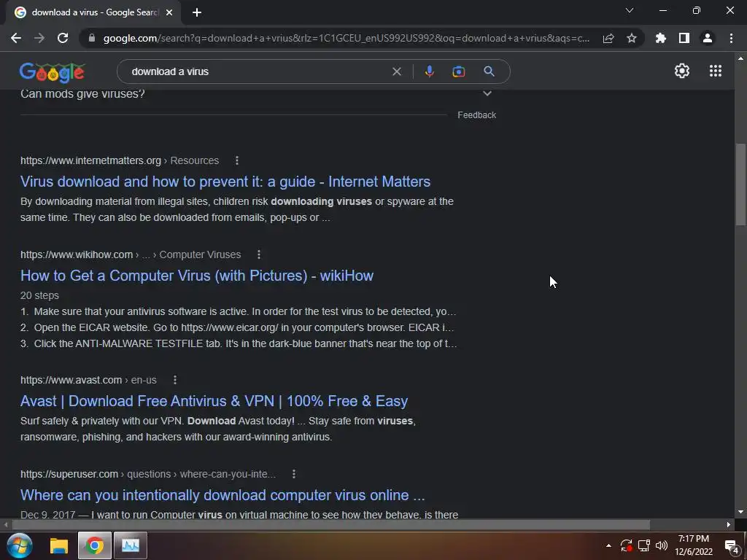Share this page from address bar

(x=608, y=38)
